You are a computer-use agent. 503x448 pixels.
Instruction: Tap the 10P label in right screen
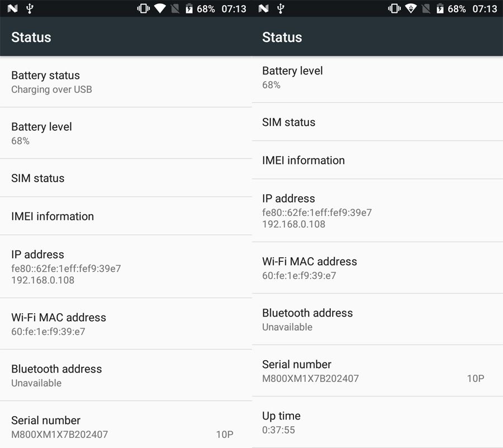476,378
